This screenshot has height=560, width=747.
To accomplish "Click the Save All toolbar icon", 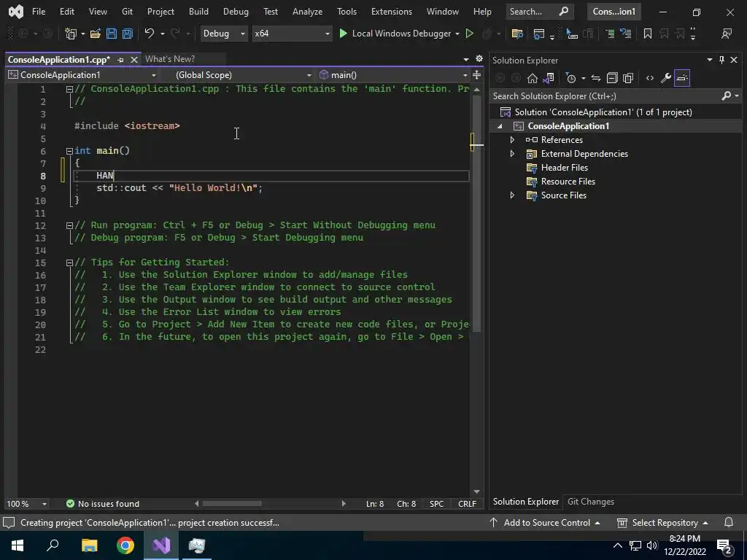I will tap(127, 34).
